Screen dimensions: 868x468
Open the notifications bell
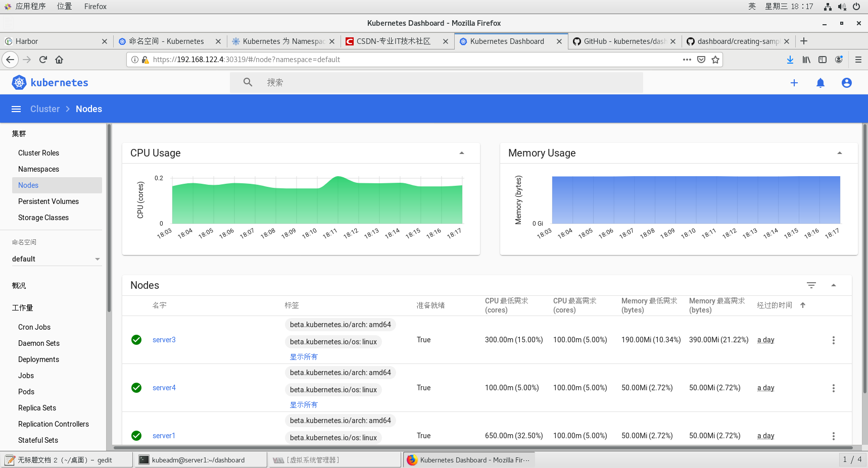pos(821,82)
